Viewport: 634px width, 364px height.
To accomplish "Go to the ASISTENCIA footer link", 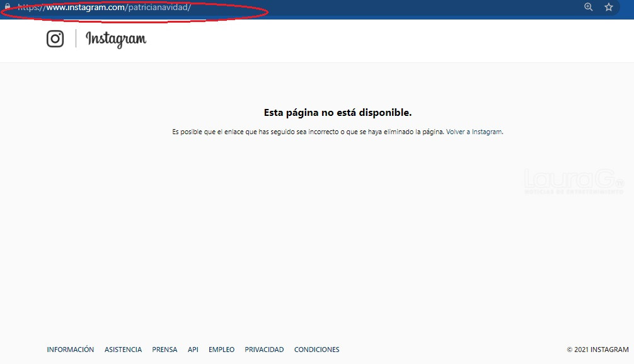I will 123,350.
